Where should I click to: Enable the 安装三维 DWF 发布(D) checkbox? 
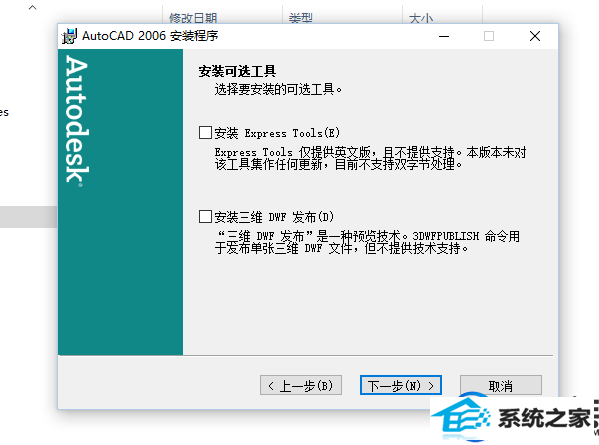point(206,217)
